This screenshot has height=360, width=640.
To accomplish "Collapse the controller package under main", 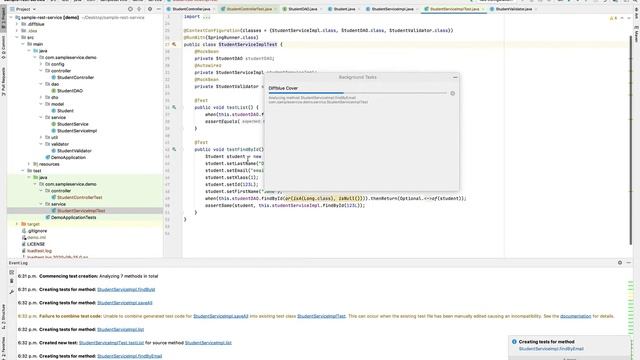I will 41,71.
